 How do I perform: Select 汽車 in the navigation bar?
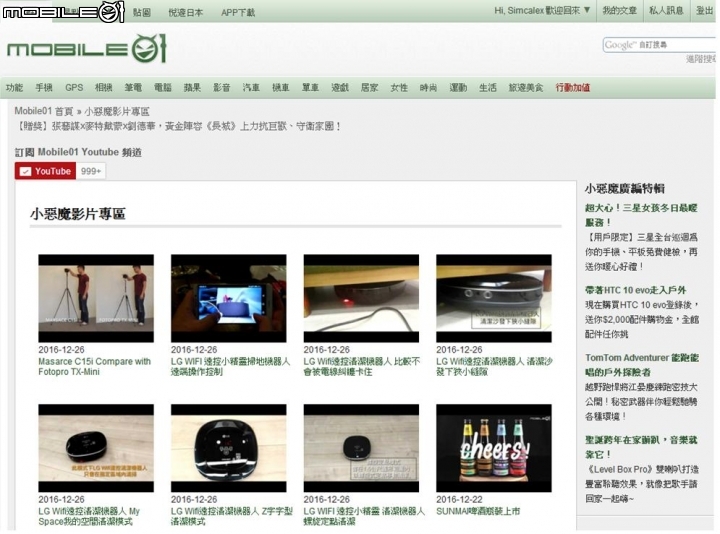[x=251, y=87]
